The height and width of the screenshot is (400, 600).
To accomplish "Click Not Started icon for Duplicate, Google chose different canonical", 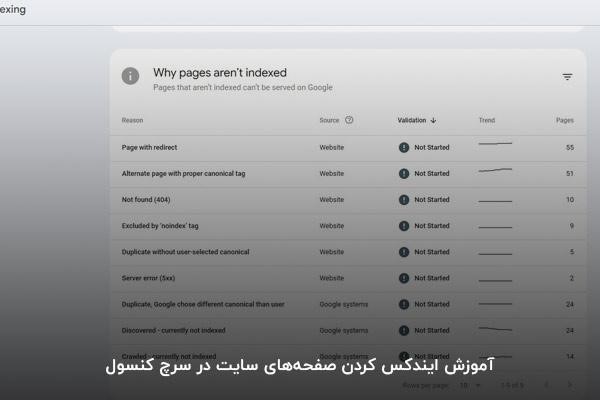I will 404,304.
